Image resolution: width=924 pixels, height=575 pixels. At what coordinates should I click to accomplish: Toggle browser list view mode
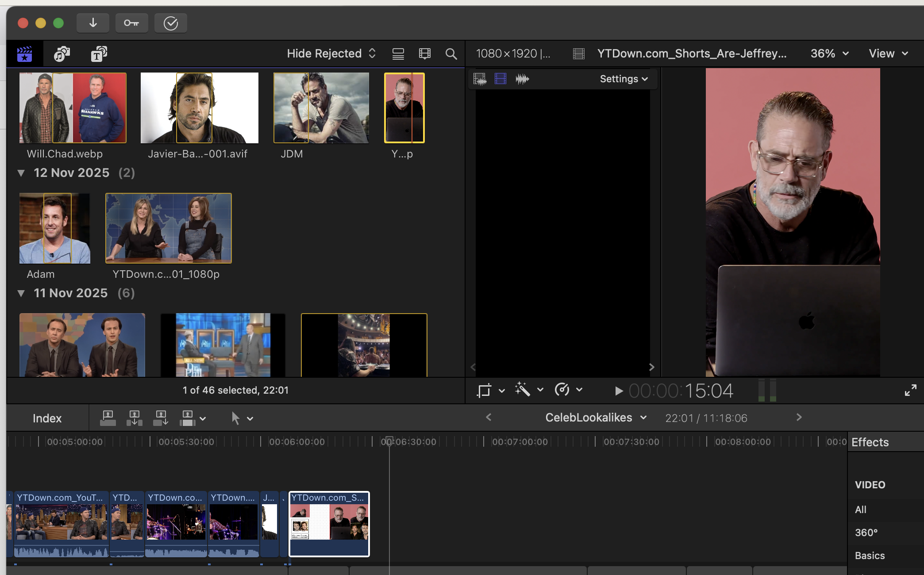coord(398,54)
